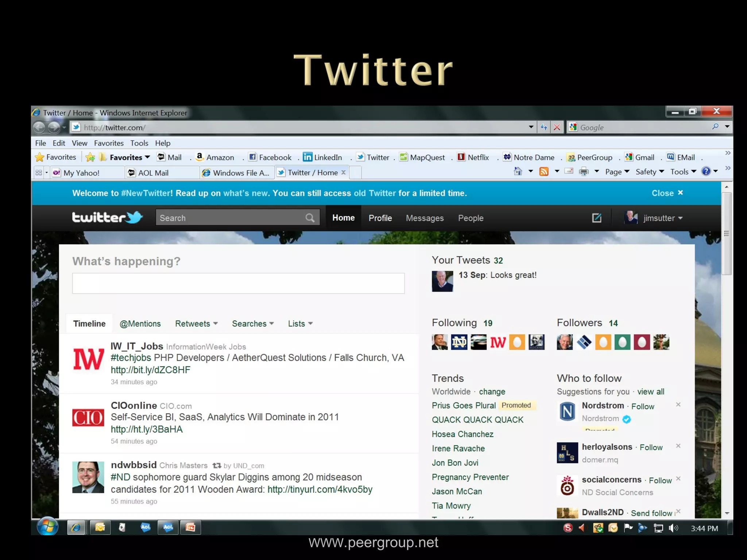Switch to the @Mentions tab
Viewport: 747px width, 560px height.
click(x=140, y=324)
